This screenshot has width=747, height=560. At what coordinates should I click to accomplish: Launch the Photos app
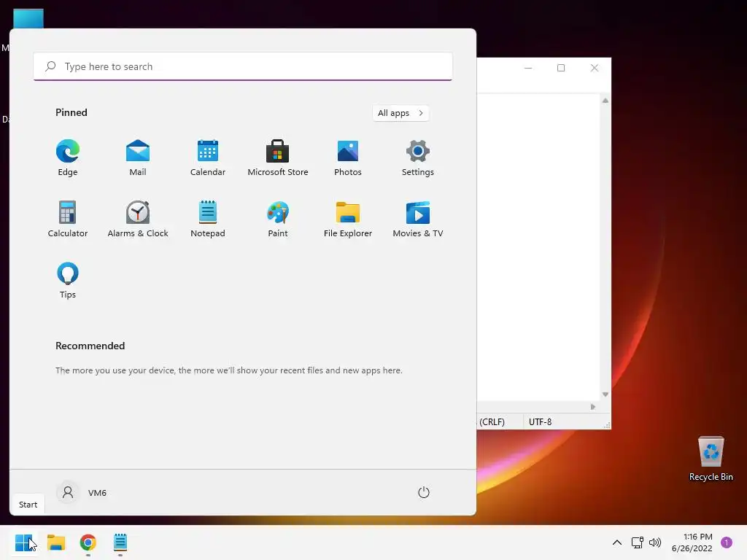pyautogui.click(x=348, y=158)
